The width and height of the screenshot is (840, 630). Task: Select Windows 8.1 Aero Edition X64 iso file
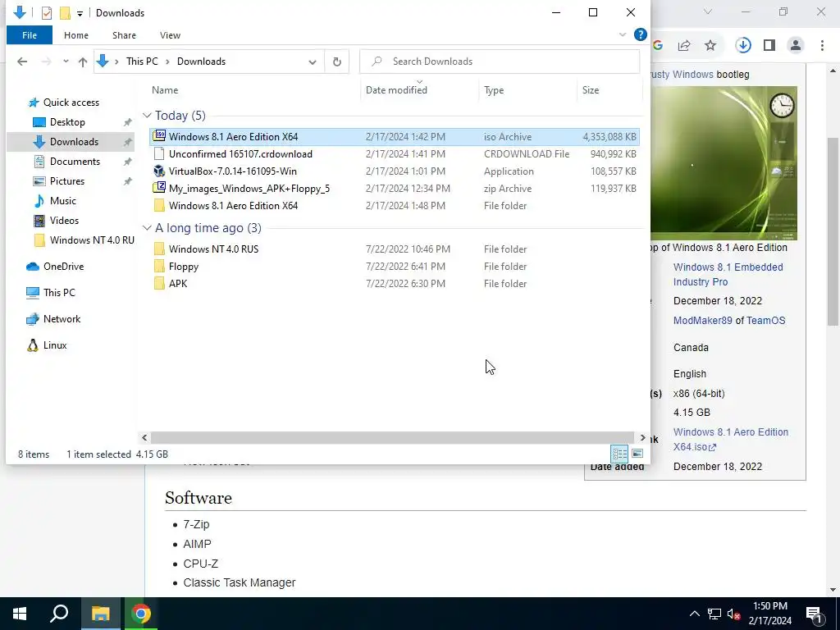click(x=395, y=137)
